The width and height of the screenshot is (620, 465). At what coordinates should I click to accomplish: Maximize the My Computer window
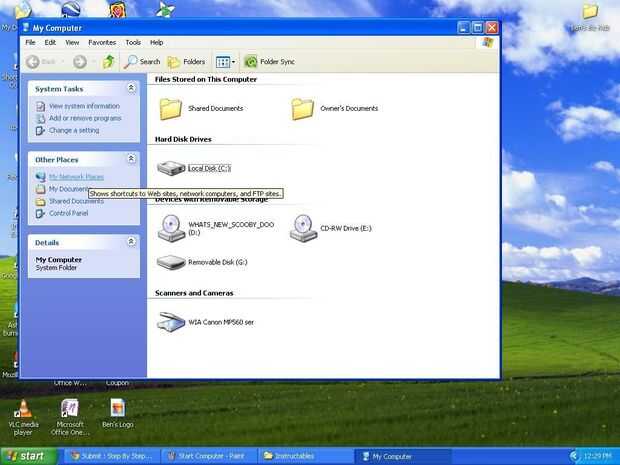click(x=478, y=28)
